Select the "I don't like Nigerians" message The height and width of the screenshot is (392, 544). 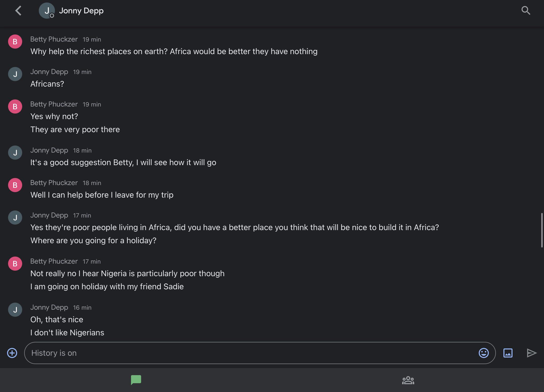click(67, 333)
